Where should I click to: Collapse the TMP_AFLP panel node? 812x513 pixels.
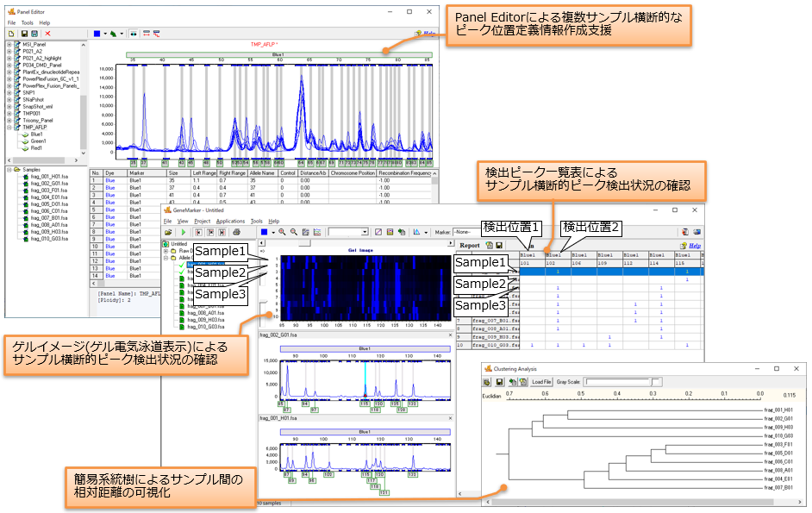(x=9, y=128)
